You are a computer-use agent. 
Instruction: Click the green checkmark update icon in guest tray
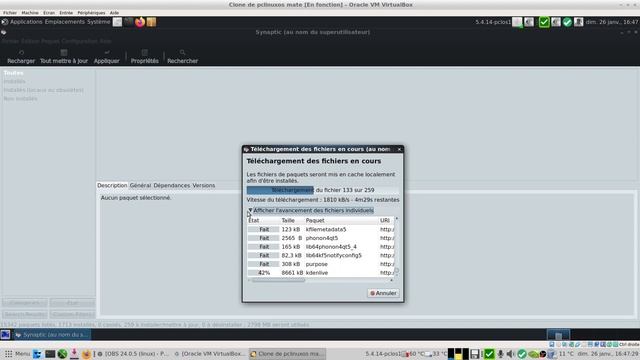pyautogui.click(x=544, y=22)
